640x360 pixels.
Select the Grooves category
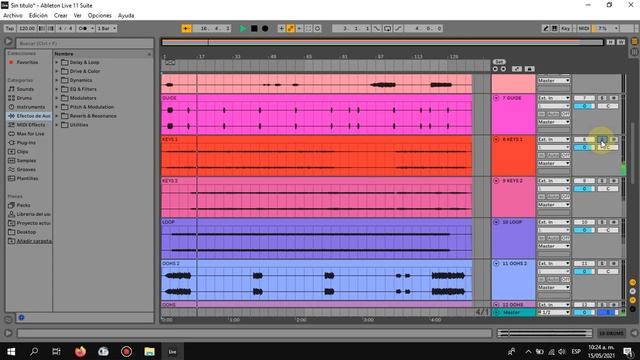(26, 169)
